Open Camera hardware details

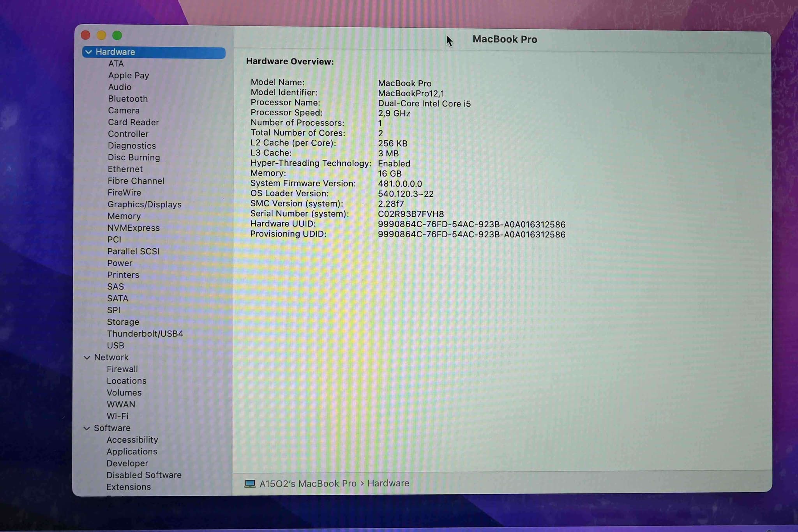point(124,111)
